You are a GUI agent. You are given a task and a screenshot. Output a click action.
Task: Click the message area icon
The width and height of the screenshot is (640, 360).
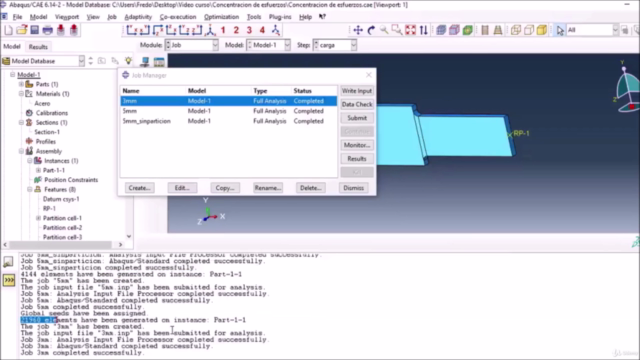point(8,262)
